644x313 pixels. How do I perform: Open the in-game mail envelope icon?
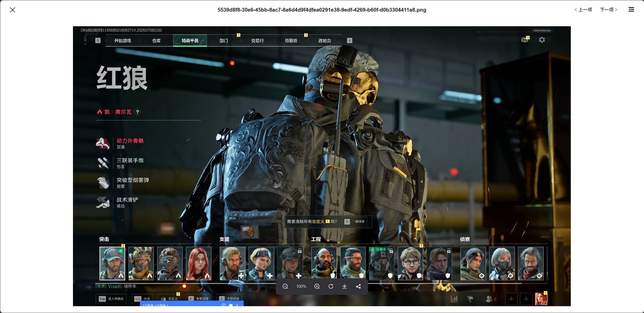click(x=525, y=40)
